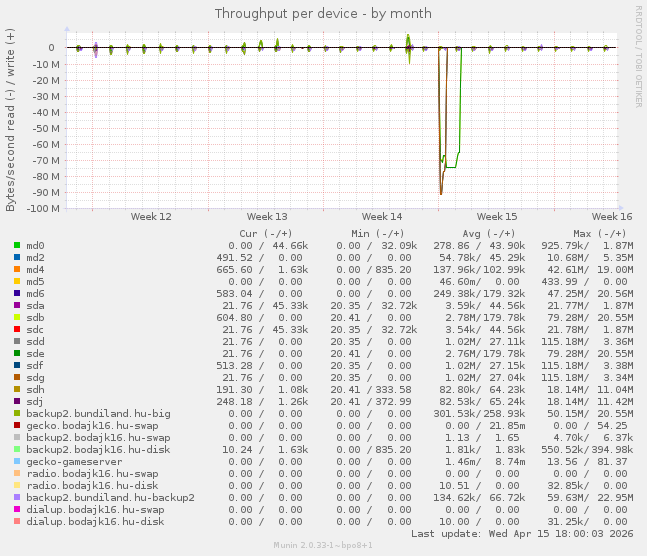Click the sda purple legend swatch
This screenshot has height=556, width=647.
[17, 305]
